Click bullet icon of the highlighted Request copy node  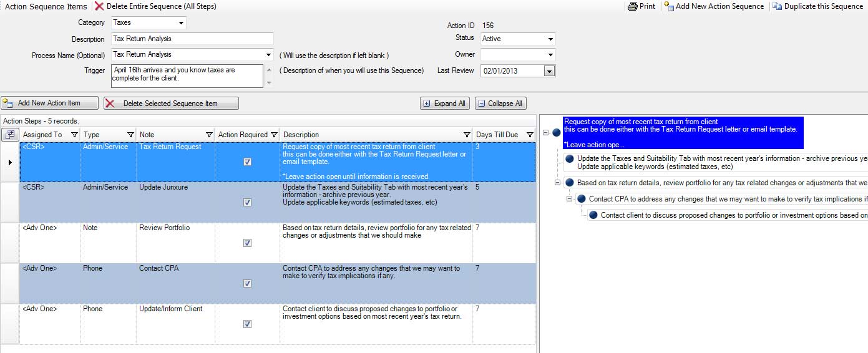tap(557, 133)
